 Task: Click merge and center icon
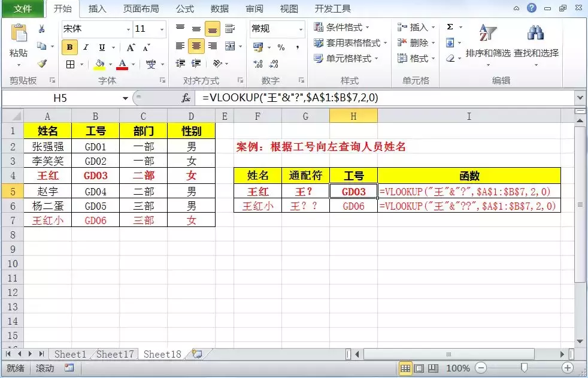[230, 46]
